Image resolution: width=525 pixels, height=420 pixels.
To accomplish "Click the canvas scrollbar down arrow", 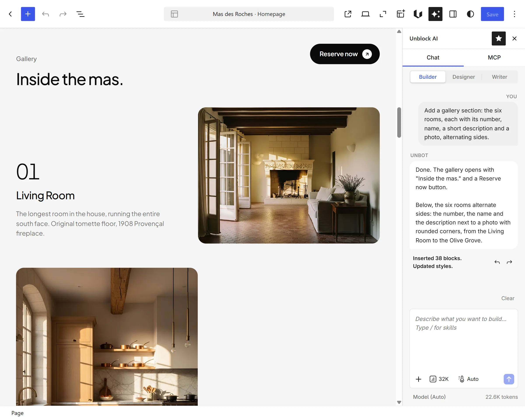I will click(399, 402).
